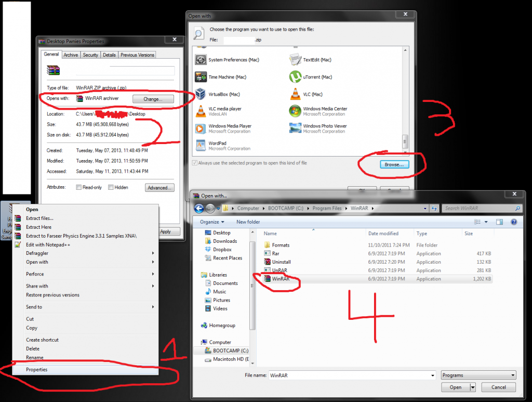Viewport: 532px width, 402px height.
Task: Refresh the WinRAR folder address bar
Action: (x=434, y=209)
